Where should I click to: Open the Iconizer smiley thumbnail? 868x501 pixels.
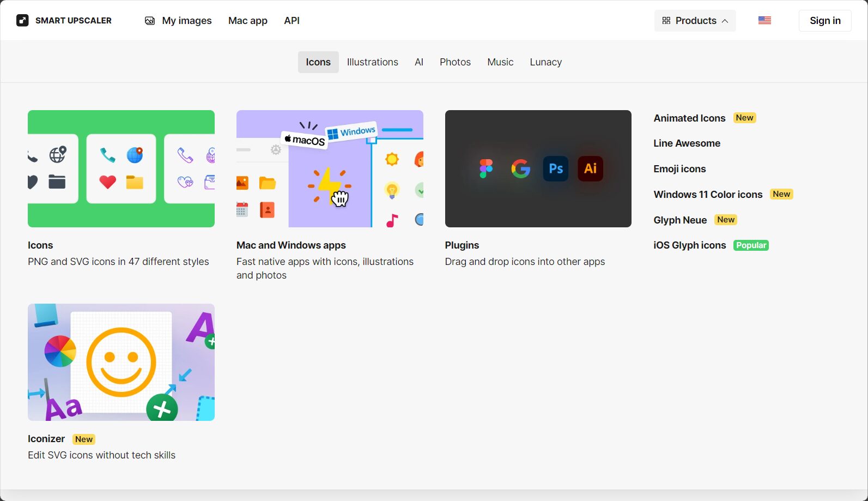121,362
